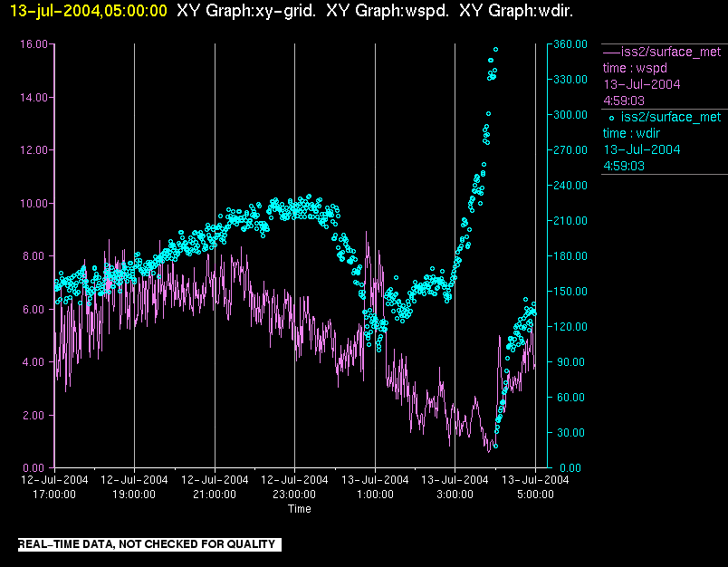The width and height of the screenshot is (728, 567).
Task: Click the 12-Jul-2004 21:00:00 time label
Action: click(x=215, y=486)
